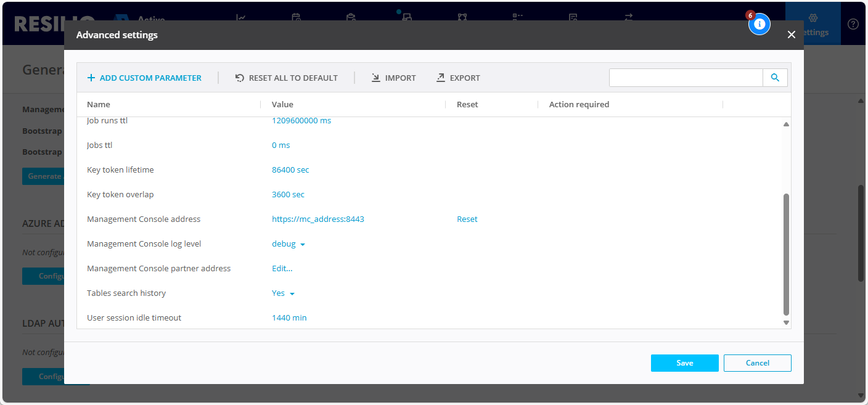Edit the Management Console partner address
868x405 pixels.
click(282, 269)
